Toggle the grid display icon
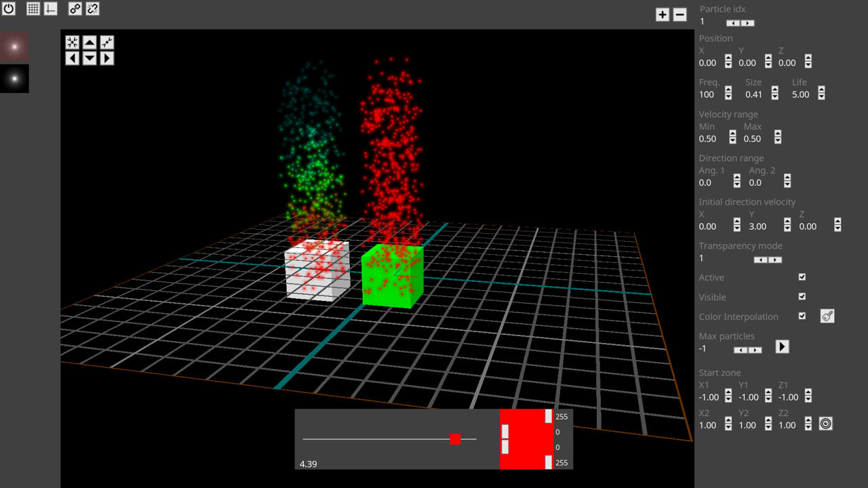The height and width of the screenshot is (488, 868). coord(33,9)
